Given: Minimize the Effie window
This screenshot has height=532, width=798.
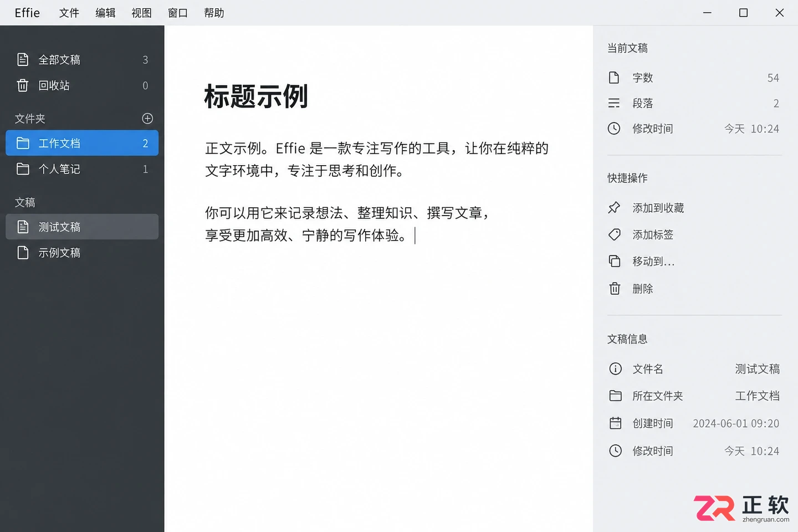Looking at the screenshot, I should pyautogui.click(x=707, y=13).
